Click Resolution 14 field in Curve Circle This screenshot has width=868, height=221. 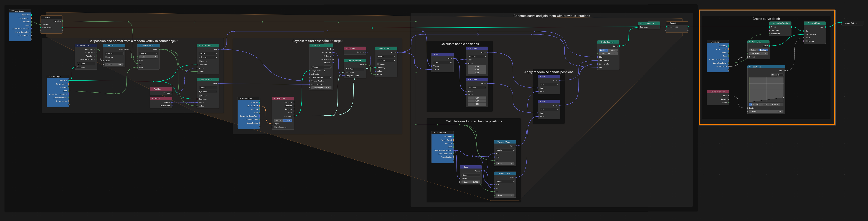tap(759, 53)
